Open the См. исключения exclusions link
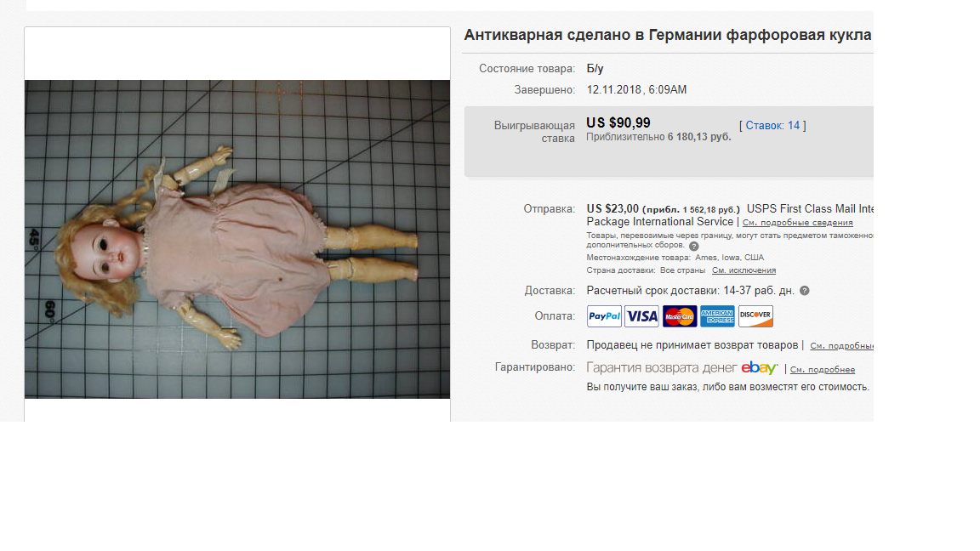 pos(744,270)
